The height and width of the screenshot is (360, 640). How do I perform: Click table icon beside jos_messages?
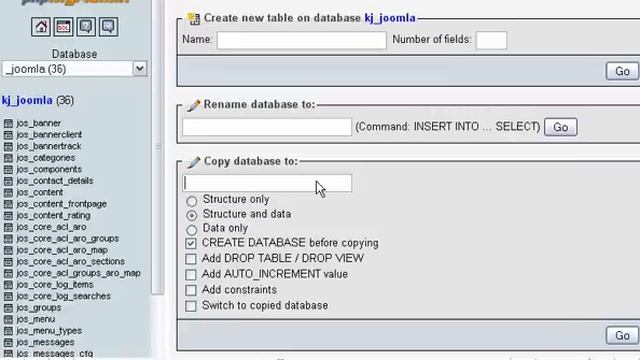8,342
